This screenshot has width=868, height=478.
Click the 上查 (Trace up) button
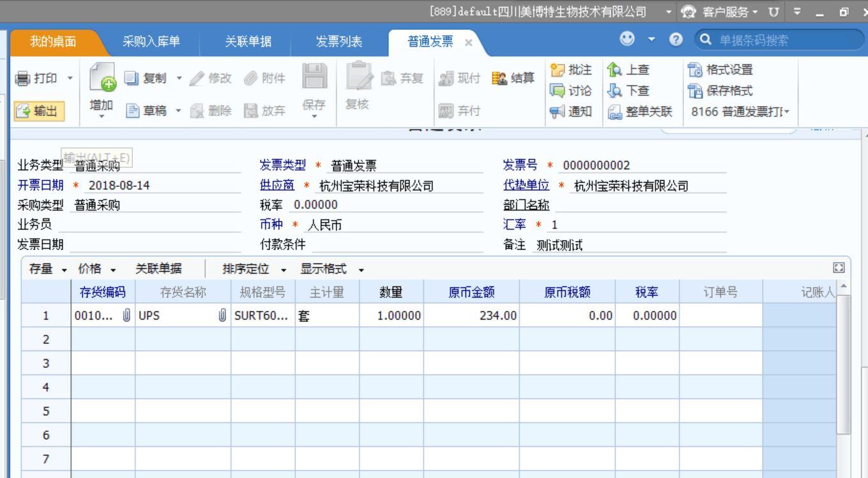[628, 70]
